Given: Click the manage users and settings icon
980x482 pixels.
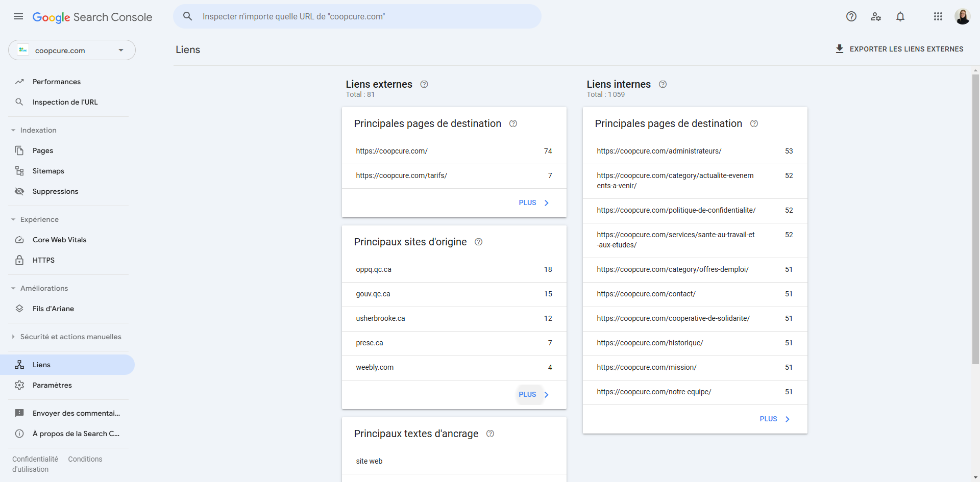Looking at the screenshot, I should [x=876, y=16].
